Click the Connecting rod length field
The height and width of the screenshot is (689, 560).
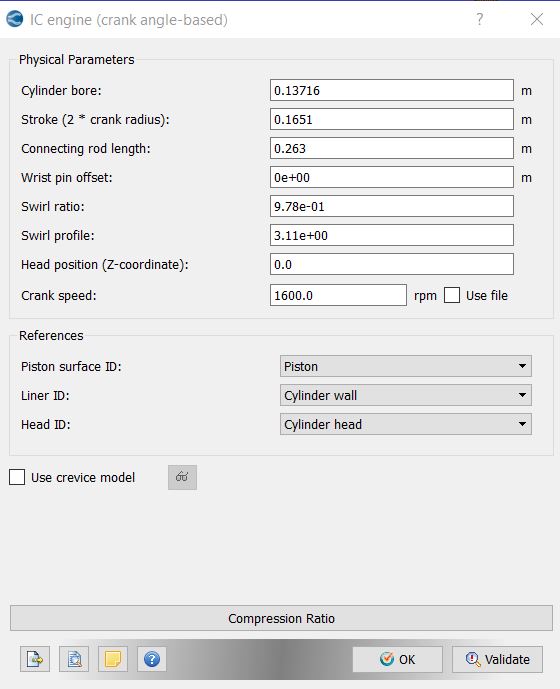click(392, 149)
